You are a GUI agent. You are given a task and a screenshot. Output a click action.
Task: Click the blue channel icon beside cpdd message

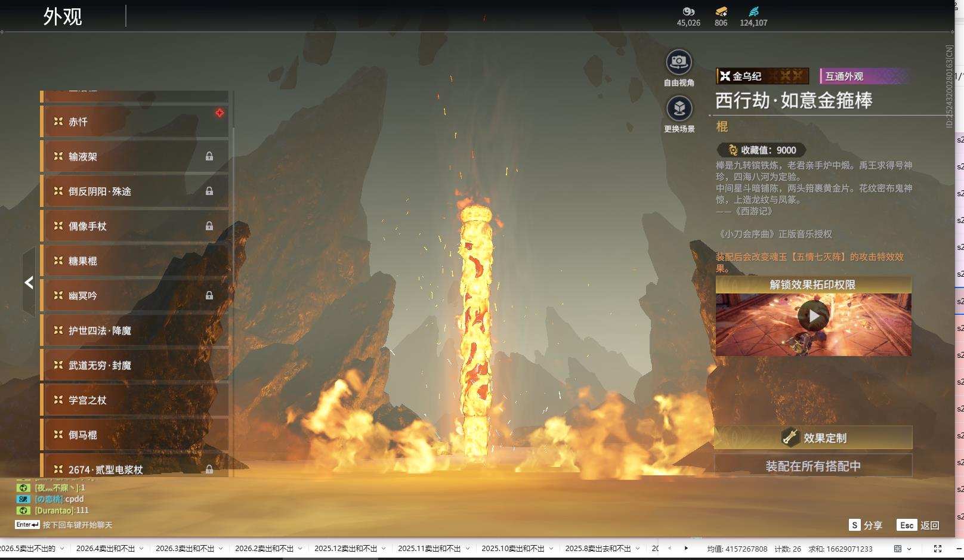[x=23, y=499]
